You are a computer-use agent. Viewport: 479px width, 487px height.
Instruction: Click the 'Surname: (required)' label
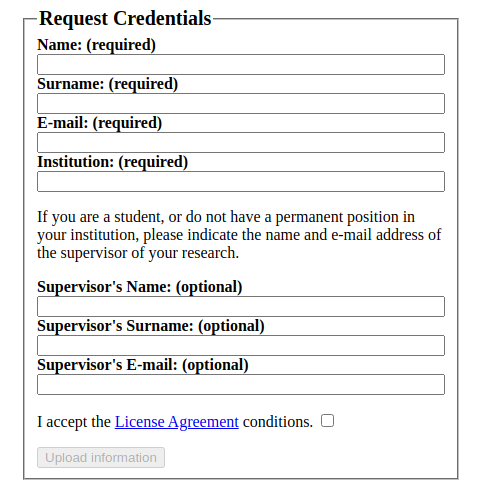pyautogui.click(x=107, y=84)
